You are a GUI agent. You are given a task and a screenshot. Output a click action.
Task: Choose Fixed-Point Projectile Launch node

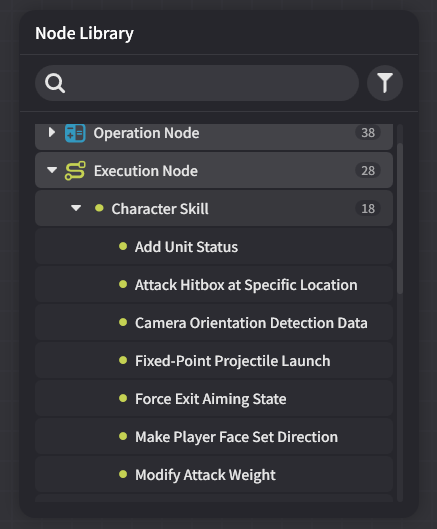pyautogui.click(x=214, y=361)
